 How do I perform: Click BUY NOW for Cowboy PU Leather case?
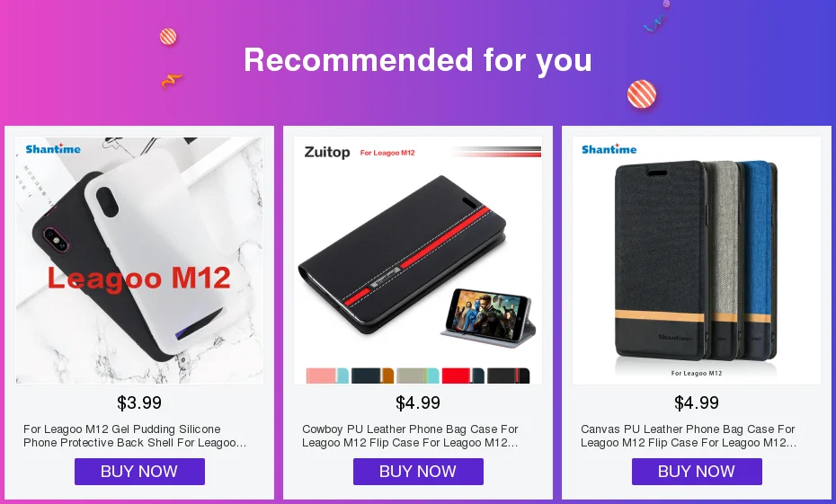(418, 472)
